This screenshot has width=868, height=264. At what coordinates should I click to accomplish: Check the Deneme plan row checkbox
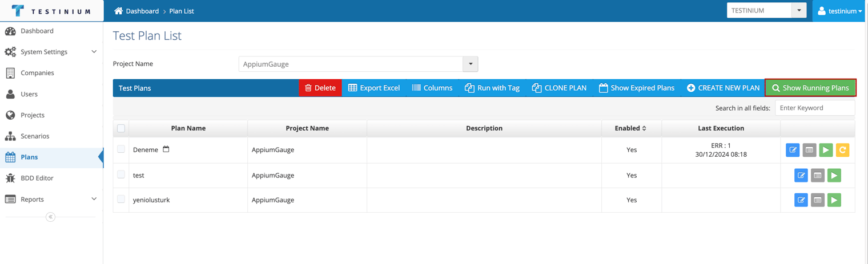tap(121, 149)
